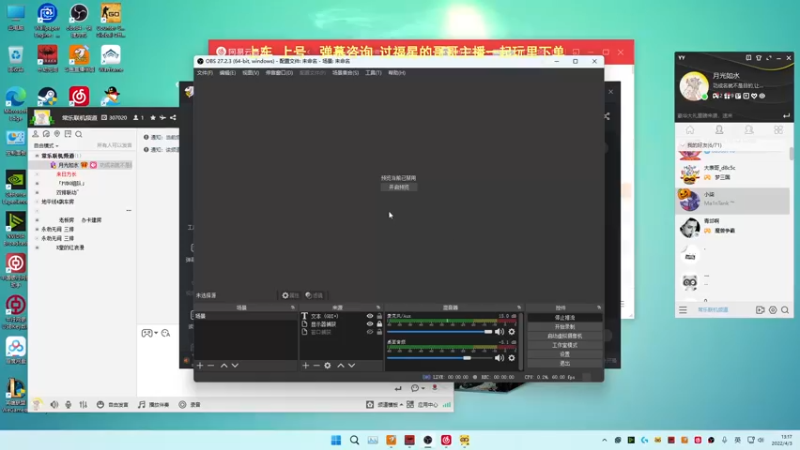Move source down in Sources panel
The width and height of the screenshot is (800, 450).
[352, 365]
